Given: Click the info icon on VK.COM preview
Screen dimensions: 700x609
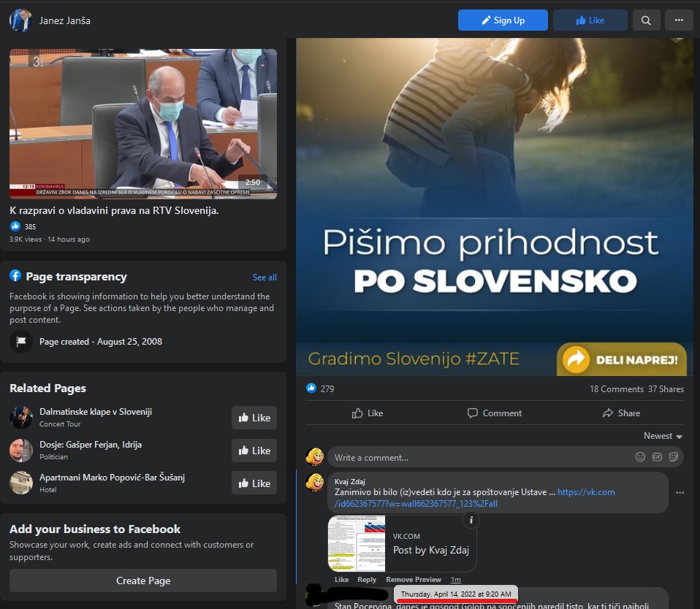Looking at the screenshot, I should pyautogui.click(x=471, y=520).
